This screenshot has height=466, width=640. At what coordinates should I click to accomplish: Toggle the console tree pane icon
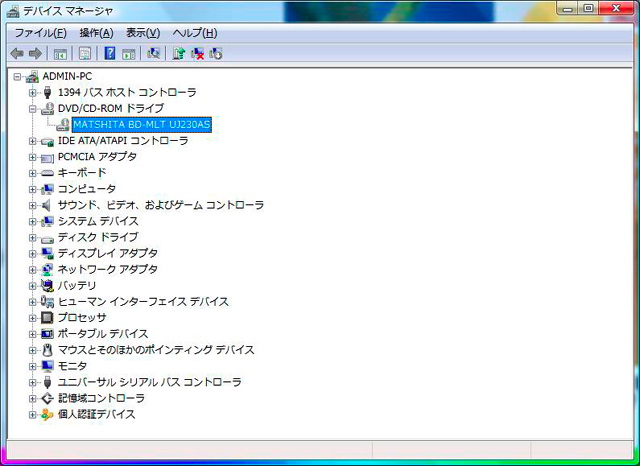pos(60,53)
